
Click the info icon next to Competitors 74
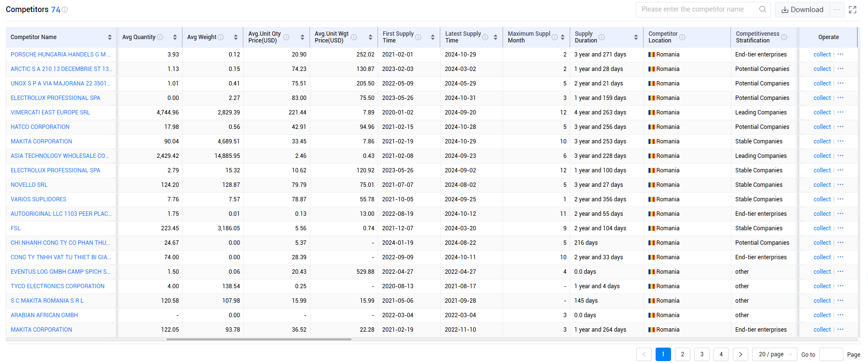(x=65, y=10)
